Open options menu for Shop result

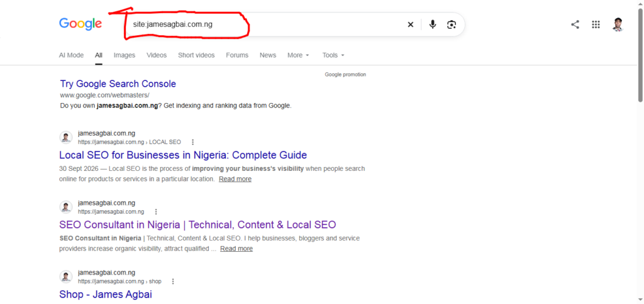(x=173, y=281)
